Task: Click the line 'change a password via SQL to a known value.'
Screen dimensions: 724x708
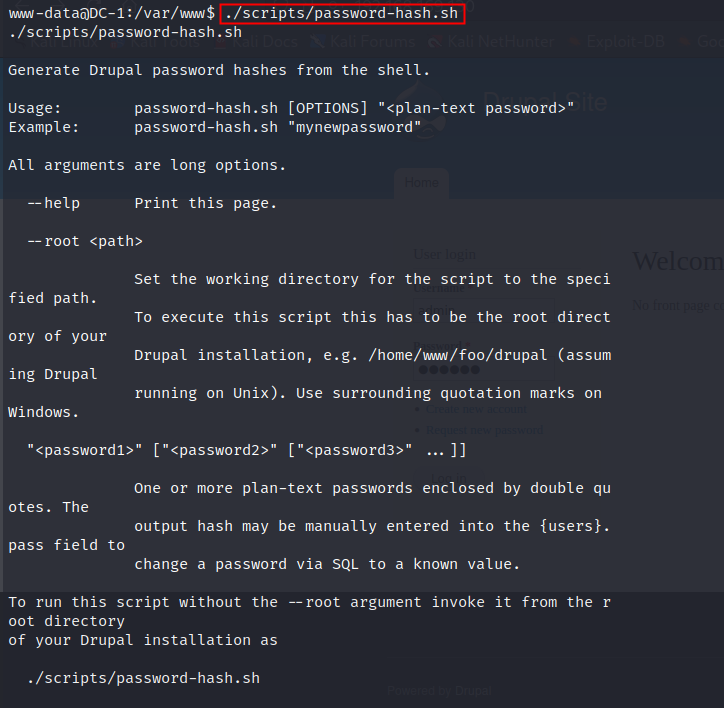Action: (x=327, y=564)
